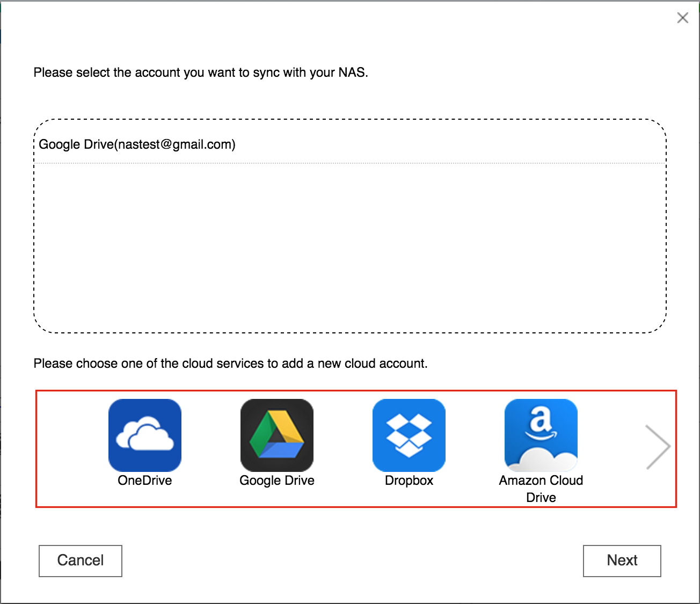Select Google Drive(nastest@gmail.com) account row
700x604 pixels.
[x=350, y=144]
